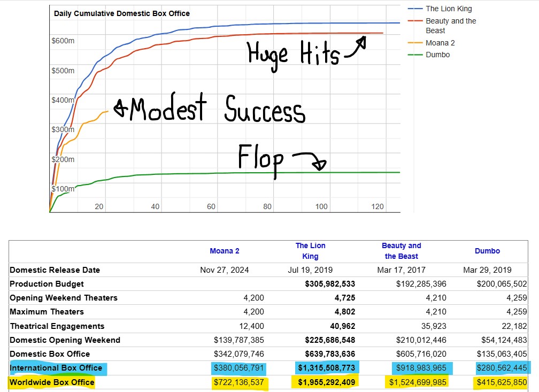Open Beauty and the Beast table header link

coord(401,251)
